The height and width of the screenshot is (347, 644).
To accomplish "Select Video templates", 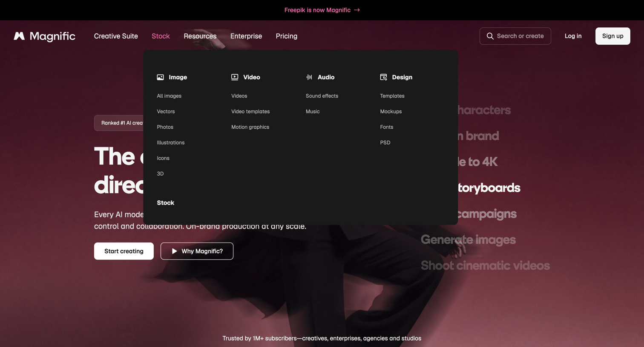I will coord(250,111).
